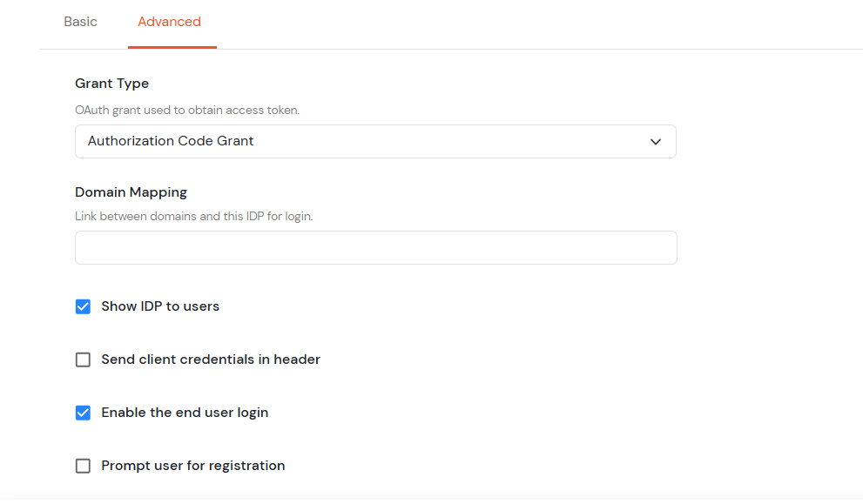The height and width of the screenshot is (504, 863).
Task: Disable Enable the end user login
Action: (83, 412)
